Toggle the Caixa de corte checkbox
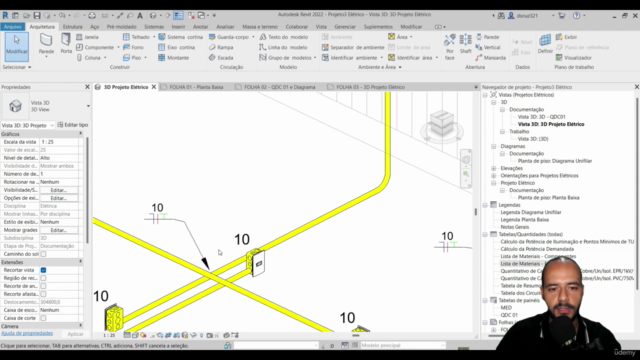 point(43,318)
